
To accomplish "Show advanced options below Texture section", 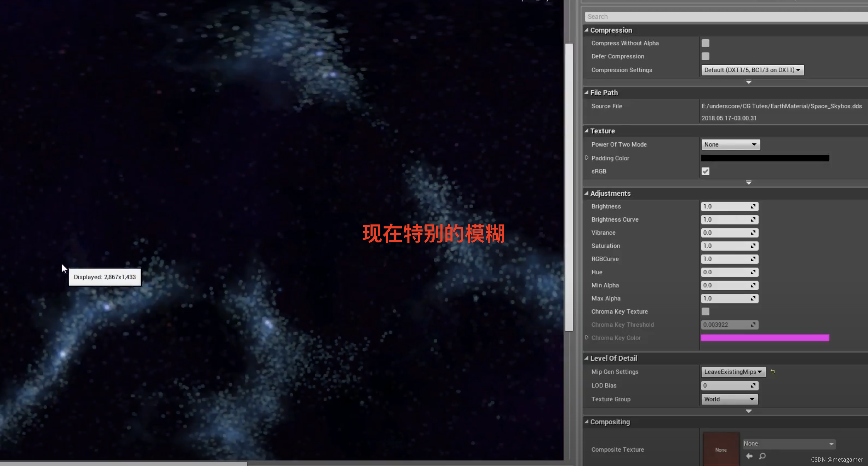I will (x=748, y=182).
